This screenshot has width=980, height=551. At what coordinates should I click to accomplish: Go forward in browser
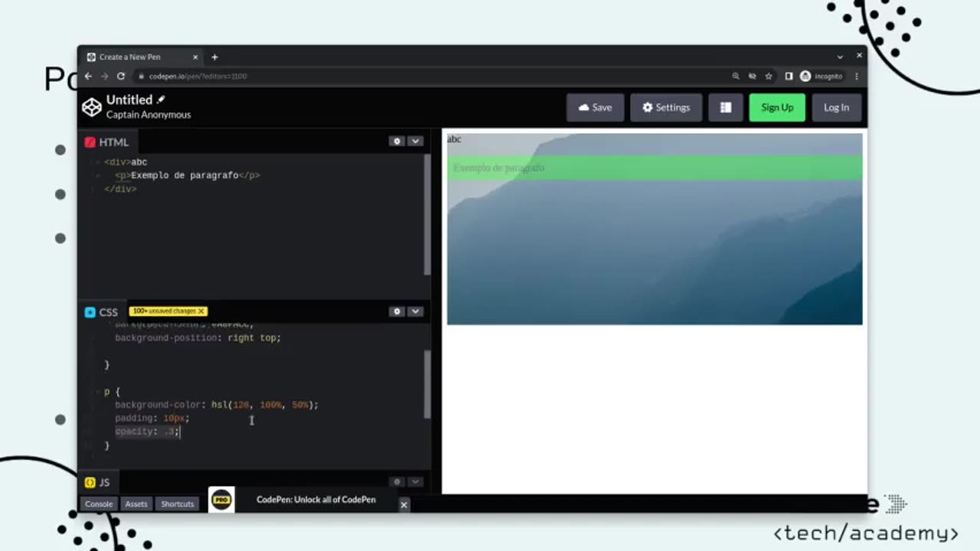click(104, 77)
